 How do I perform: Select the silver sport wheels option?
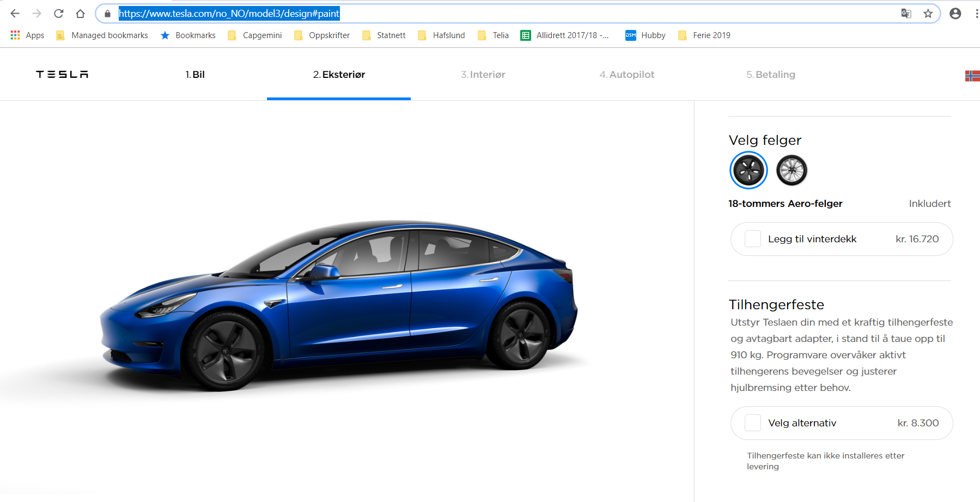coord(792,170)
